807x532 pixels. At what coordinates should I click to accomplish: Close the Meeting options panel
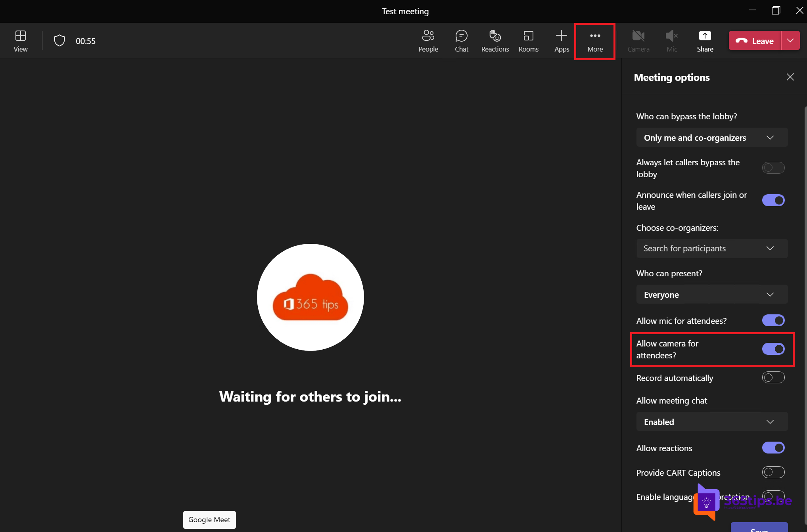(790, 77)
